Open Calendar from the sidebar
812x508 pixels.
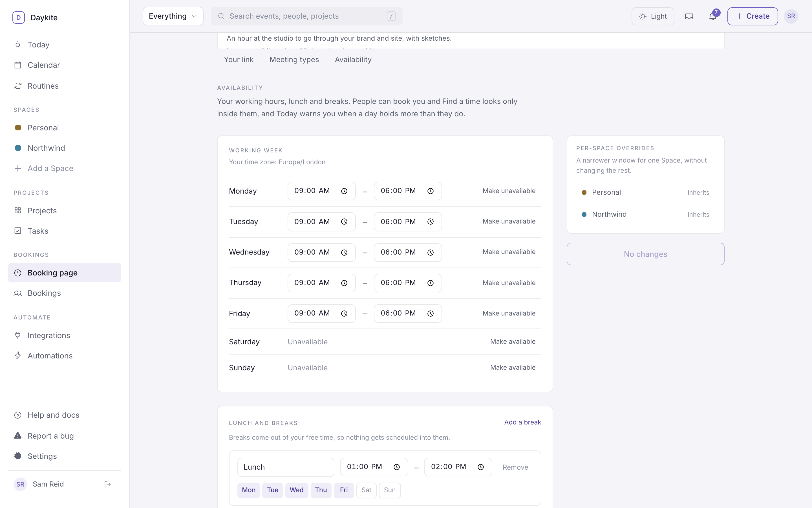pyautogui.click(x=64, y=65)
